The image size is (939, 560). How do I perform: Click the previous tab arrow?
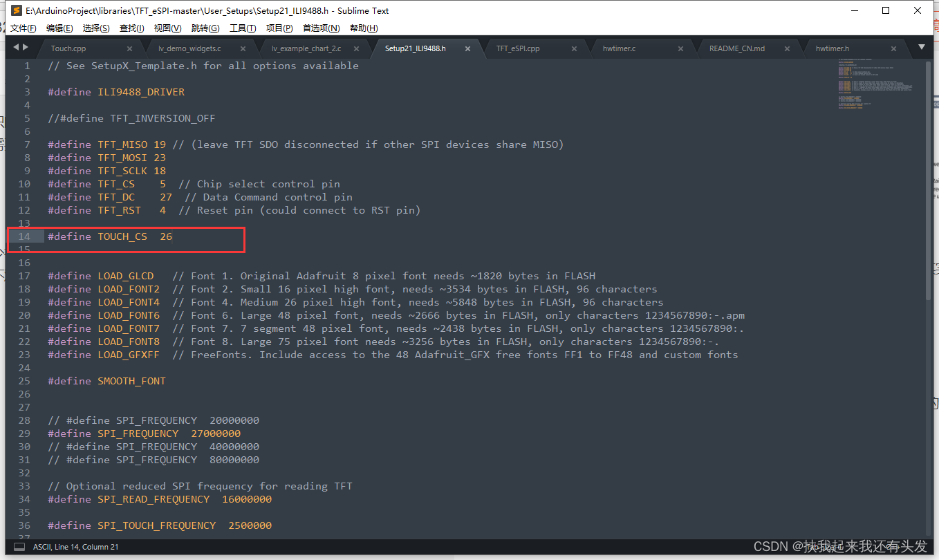pos(16,47)
